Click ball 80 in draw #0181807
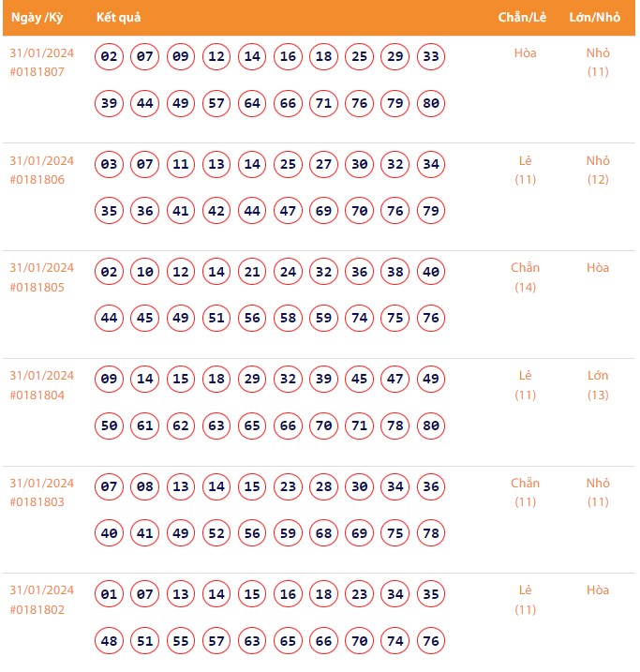640x672 pixels. click(431, 103)
